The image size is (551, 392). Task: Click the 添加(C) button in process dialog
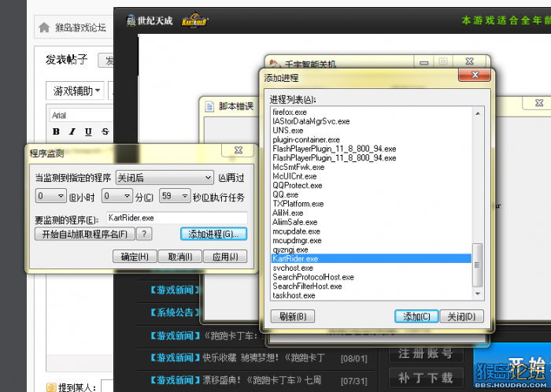tap(416, 316)
